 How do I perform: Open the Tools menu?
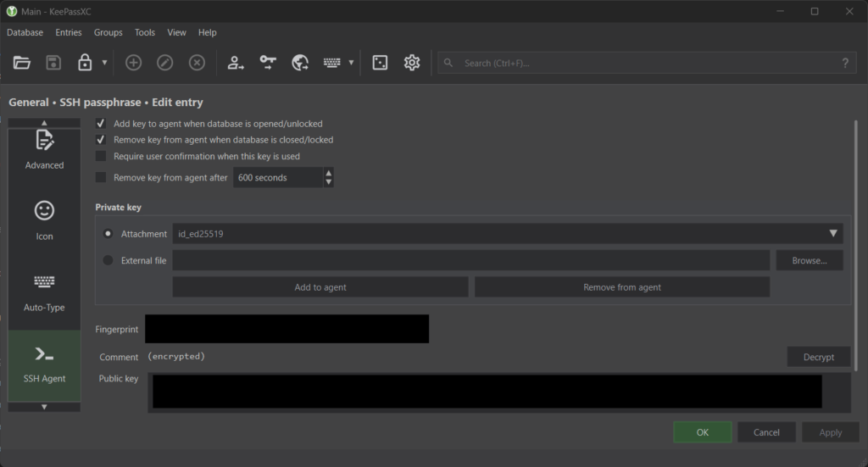145,33
